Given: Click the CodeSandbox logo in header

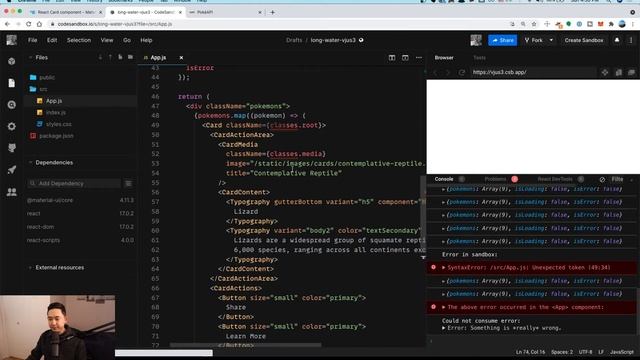Looking at the screenshot, I should [11, 40].
